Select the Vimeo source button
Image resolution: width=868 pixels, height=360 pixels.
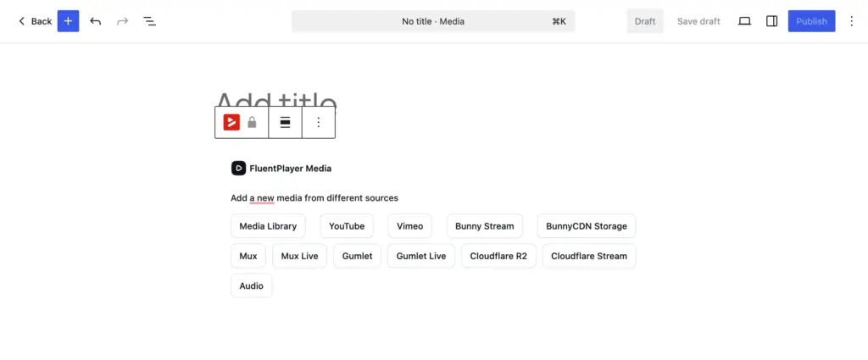pyautogui.click(x=409, y=226)
